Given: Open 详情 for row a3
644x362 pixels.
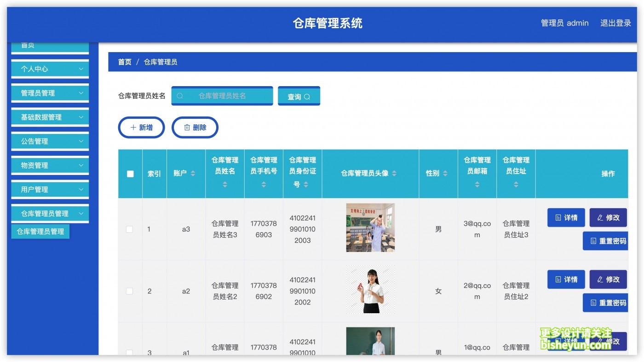Looking at the screenshot, I should (566, 217).
